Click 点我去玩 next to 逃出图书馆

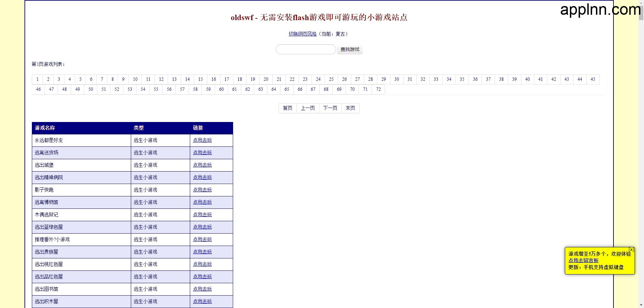coord(202,289)
